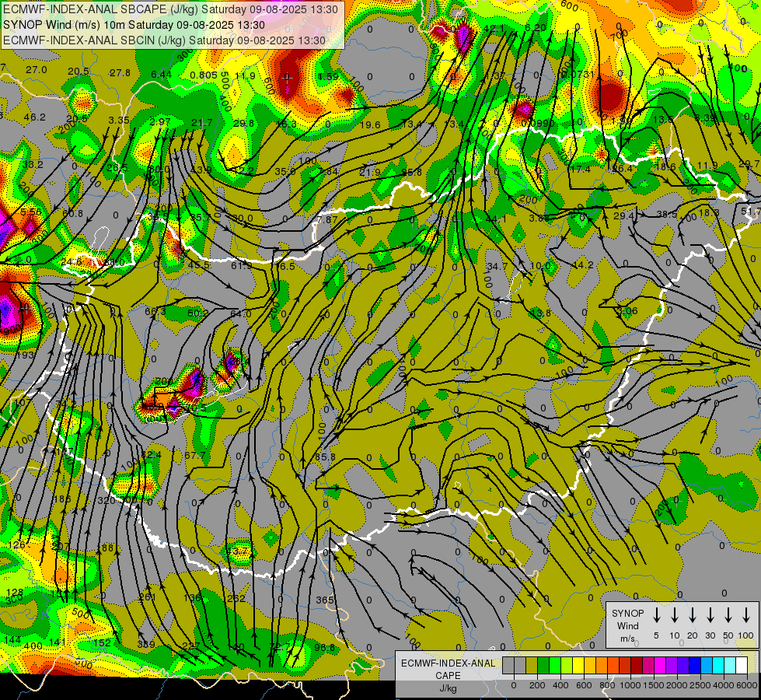Click the map value 51.7

click(x=751, y=212)
